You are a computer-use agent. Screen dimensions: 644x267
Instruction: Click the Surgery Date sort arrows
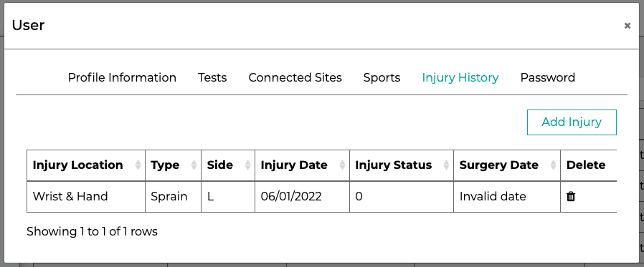click(x=553, y=165)
